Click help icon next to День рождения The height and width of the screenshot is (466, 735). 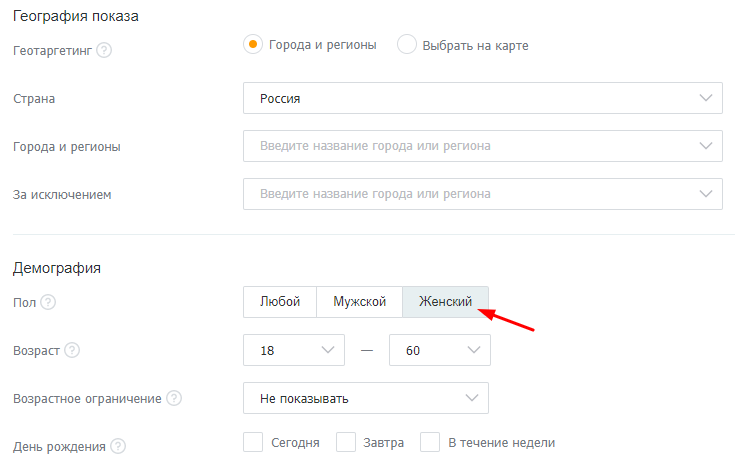click(x=119, y=446)
